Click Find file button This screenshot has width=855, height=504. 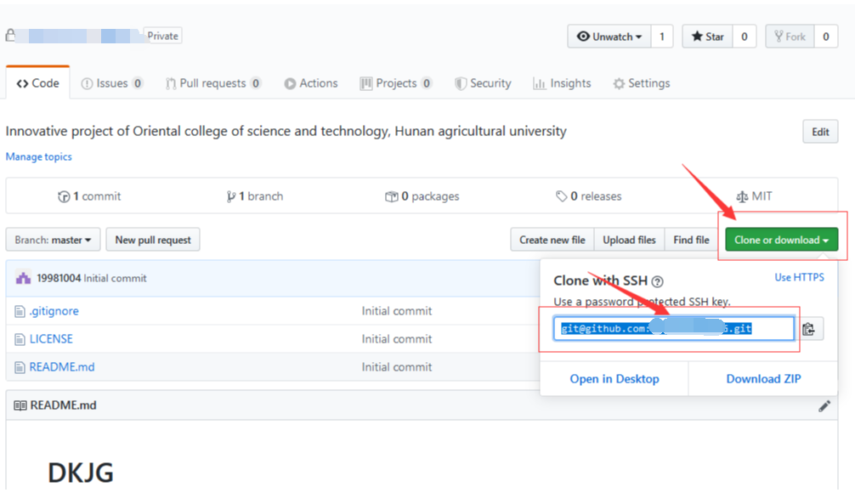click(x=692, y=240)
